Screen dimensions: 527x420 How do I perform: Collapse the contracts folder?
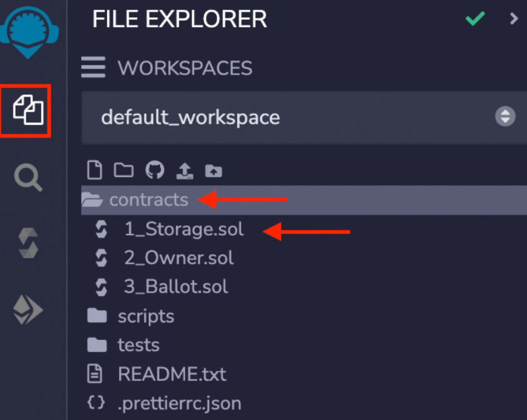304,200
